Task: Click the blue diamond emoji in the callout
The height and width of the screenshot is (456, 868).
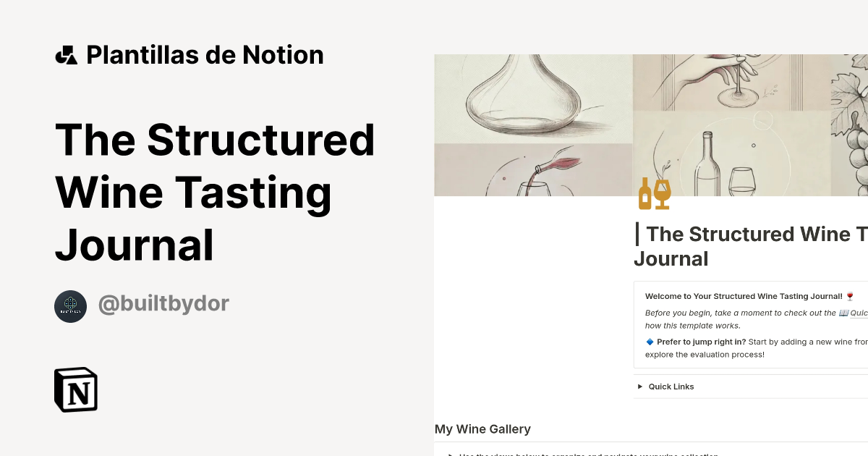Action: (650, 341)
